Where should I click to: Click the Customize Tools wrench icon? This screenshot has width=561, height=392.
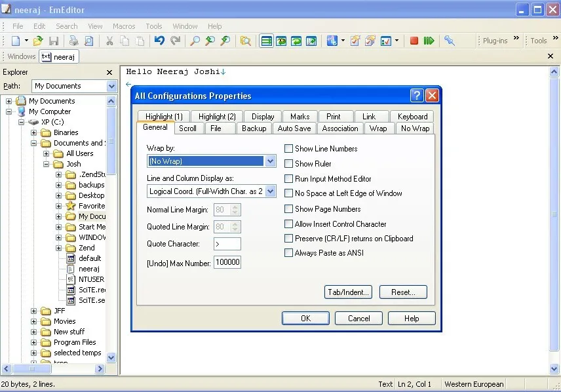(x=450, y=41)
